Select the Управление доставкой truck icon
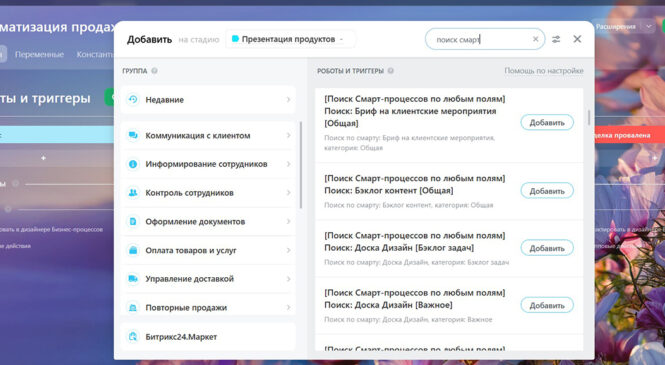 click(x=133, y=279)
